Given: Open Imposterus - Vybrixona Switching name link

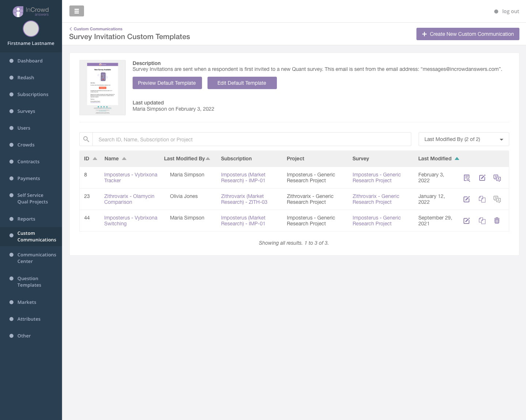Looking at the screenshot, I should tap(131, 221).
